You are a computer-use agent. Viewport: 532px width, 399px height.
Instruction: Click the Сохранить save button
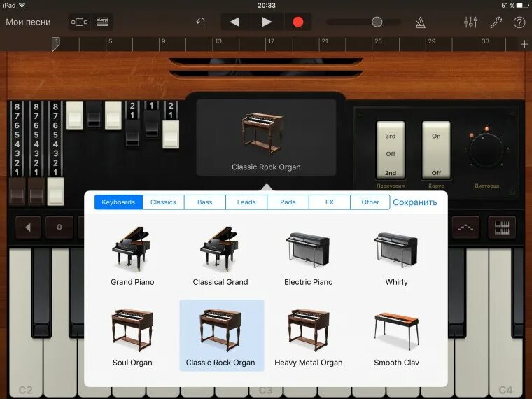pos(414,202)
